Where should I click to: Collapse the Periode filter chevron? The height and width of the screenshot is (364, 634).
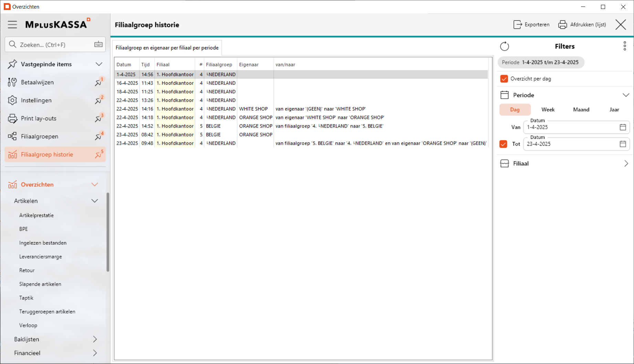(x=626, y=95)
